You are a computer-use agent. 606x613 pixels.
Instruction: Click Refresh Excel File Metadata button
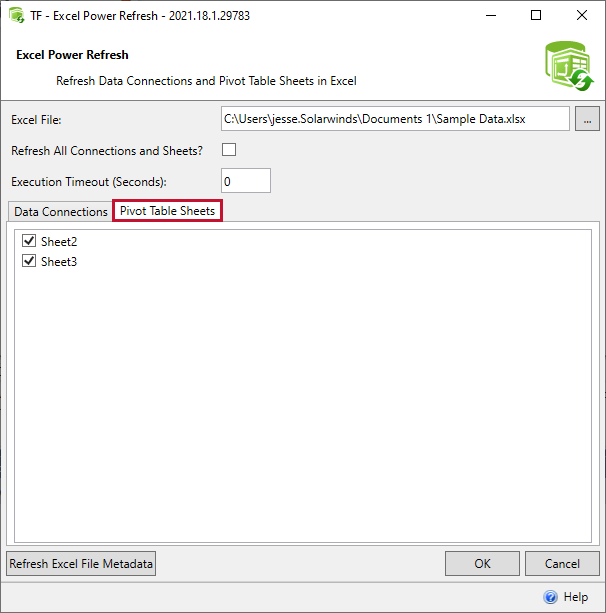click(x=81, y=563)
